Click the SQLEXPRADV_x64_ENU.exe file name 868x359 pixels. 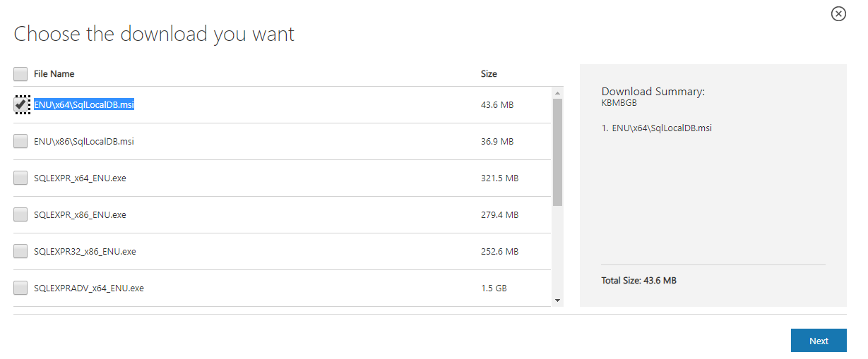pyautogui.click(x=89, y=288)
